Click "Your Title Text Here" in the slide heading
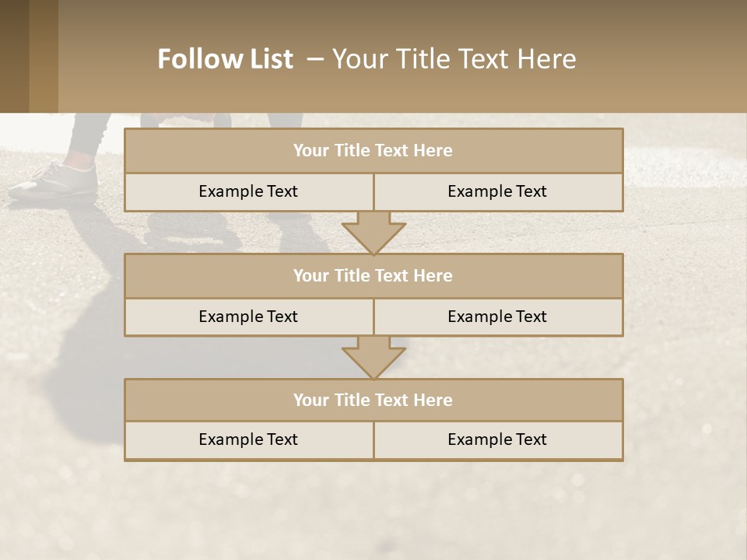747x560 pixels. [x=454, y=59]
